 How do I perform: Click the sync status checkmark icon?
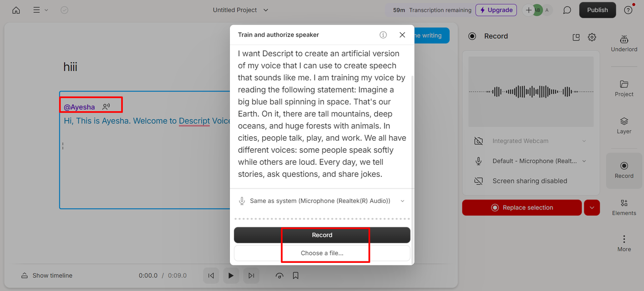click(64, 10)
